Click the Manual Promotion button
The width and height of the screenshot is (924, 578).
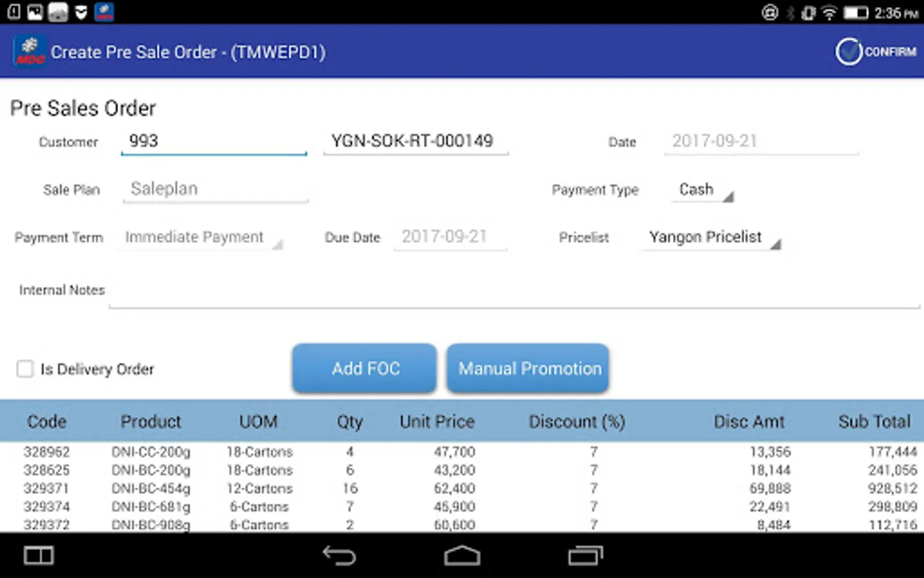[x=528, y=368]
